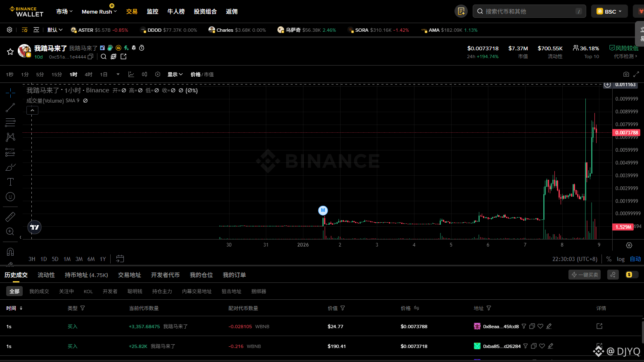Select the trend line drawing tool
644x362 pixels.
point(10,107)
